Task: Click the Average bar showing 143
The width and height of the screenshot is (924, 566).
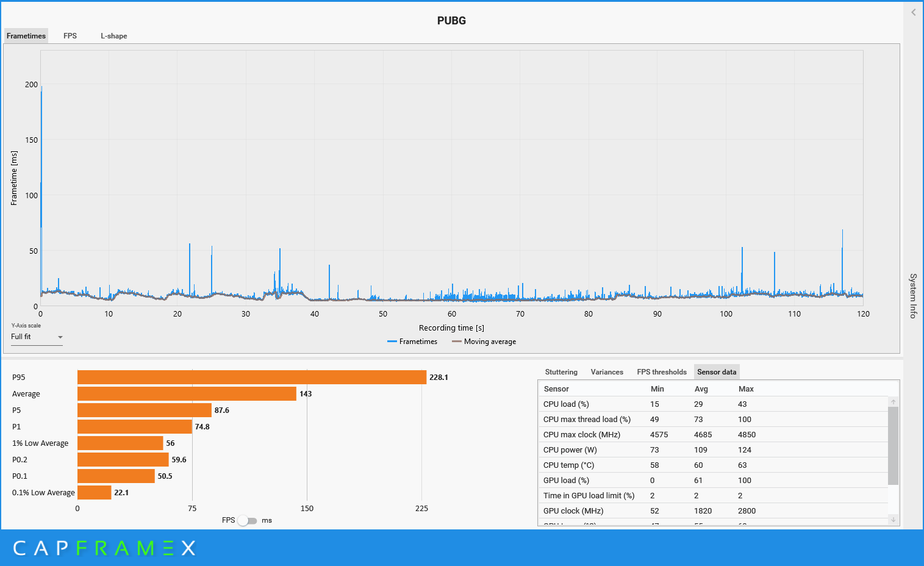Action: point(187,394)
